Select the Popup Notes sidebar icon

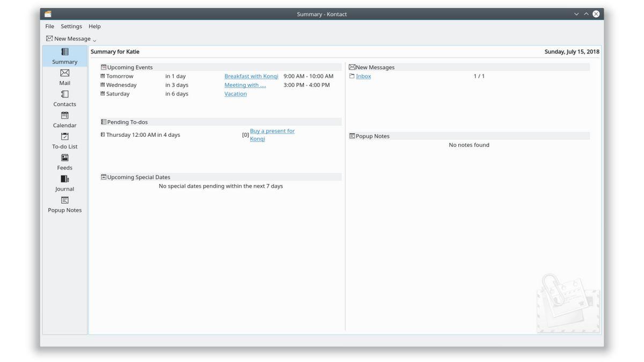point(64,201)
